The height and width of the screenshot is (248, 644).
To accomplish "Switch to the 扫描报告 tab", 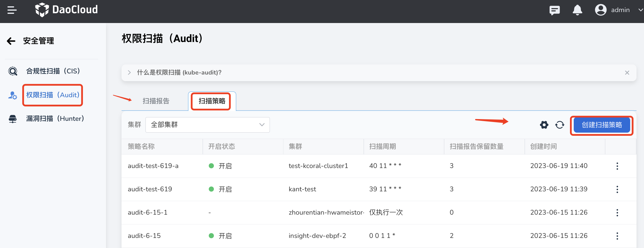I will tap(156, 101).
